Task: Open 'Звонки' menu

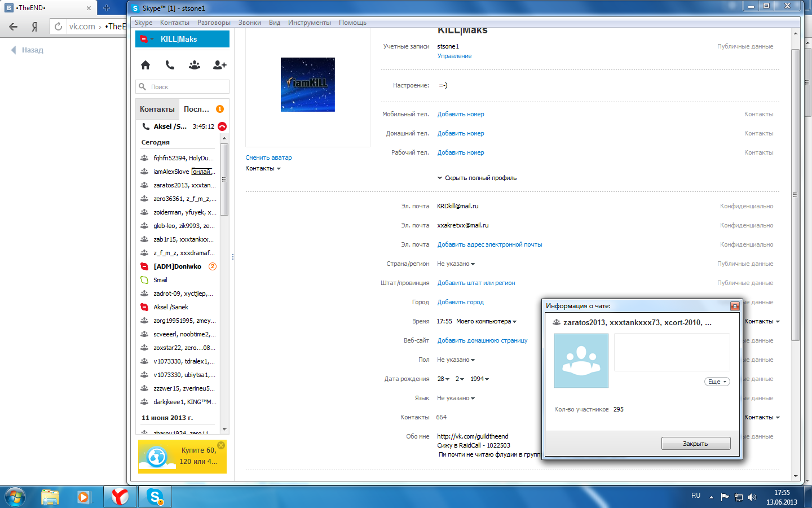Action: [x=249, y=23]
